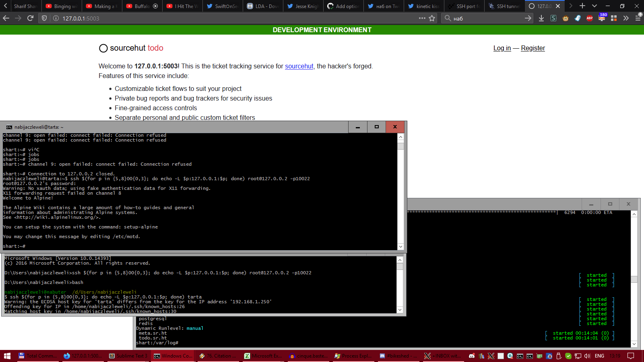The width and height of the screenshot is (644, 362).
Task: Bookmark this page with the star icon
Action: pyautogui.click(x=432, y=18)
